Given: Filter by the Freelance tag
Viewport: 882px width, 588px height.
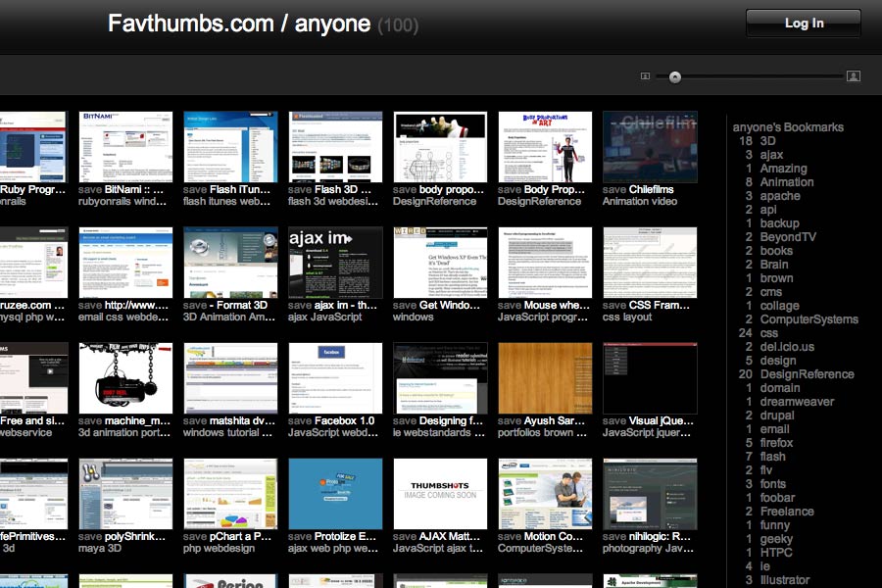Looking at the screenshot, I should [x=787, y=512].
